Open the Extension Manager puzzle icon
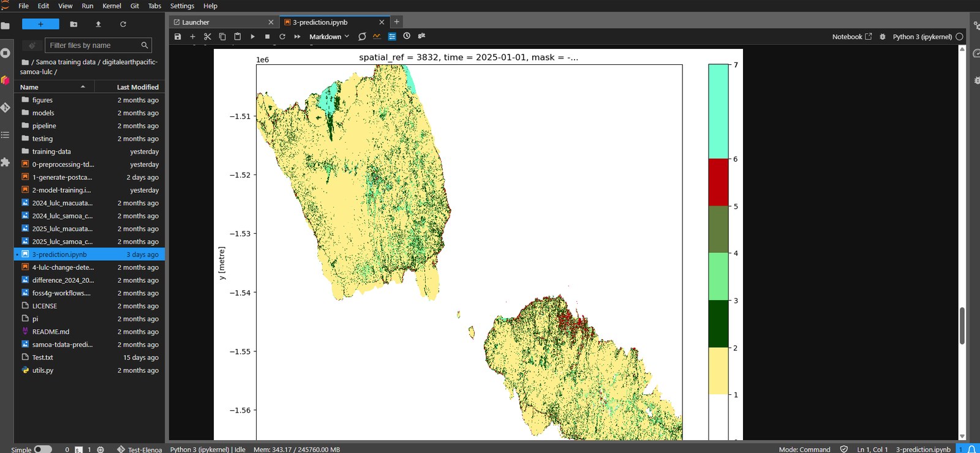The image size is (980, 453). (x=6, y=162)
